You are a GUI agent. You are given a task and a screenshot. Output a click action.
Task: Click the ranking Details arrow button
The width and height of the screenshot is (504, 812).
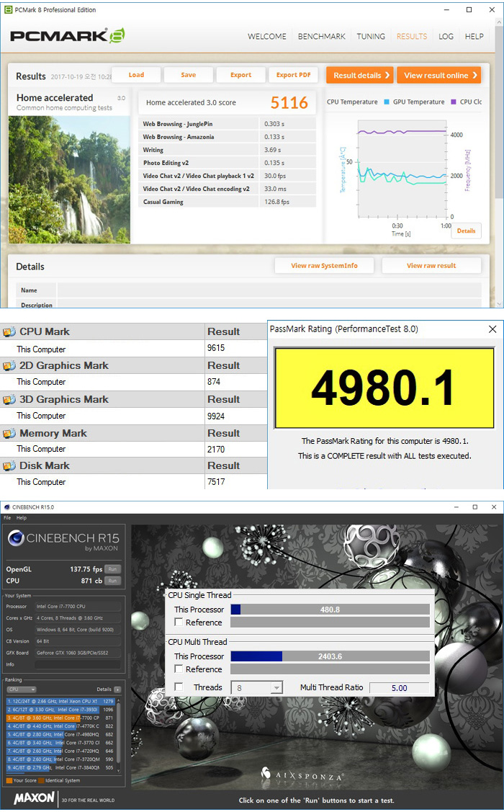[117, 690]
